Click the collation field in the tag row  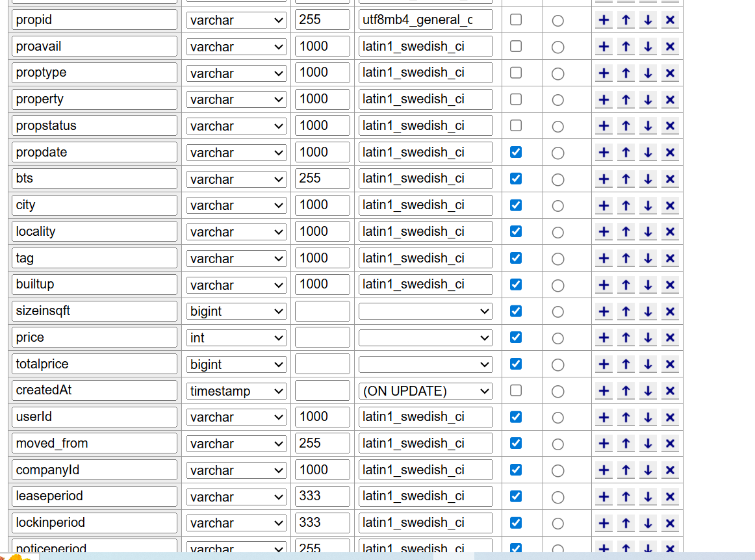[426, 258]
